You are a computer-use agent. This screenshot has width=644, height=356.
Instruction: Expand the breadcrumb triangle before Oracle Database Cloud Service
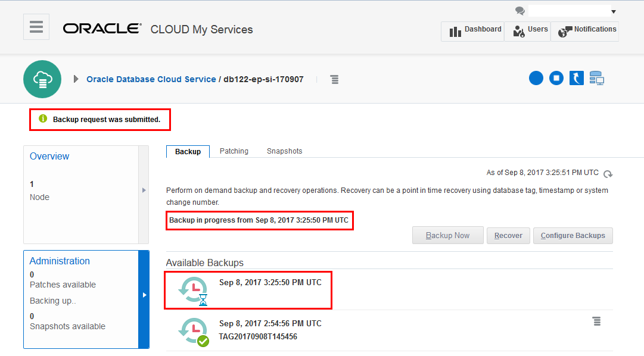(76, 79)
